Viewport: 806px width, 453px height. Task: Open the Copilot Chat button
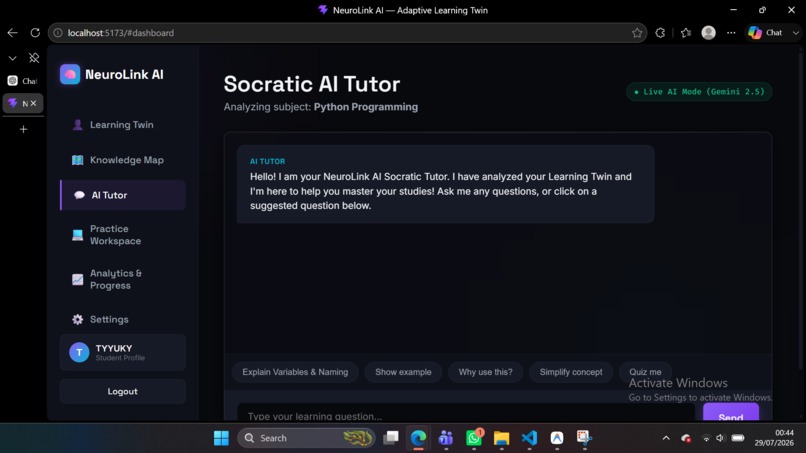click(x=766, y=33)
